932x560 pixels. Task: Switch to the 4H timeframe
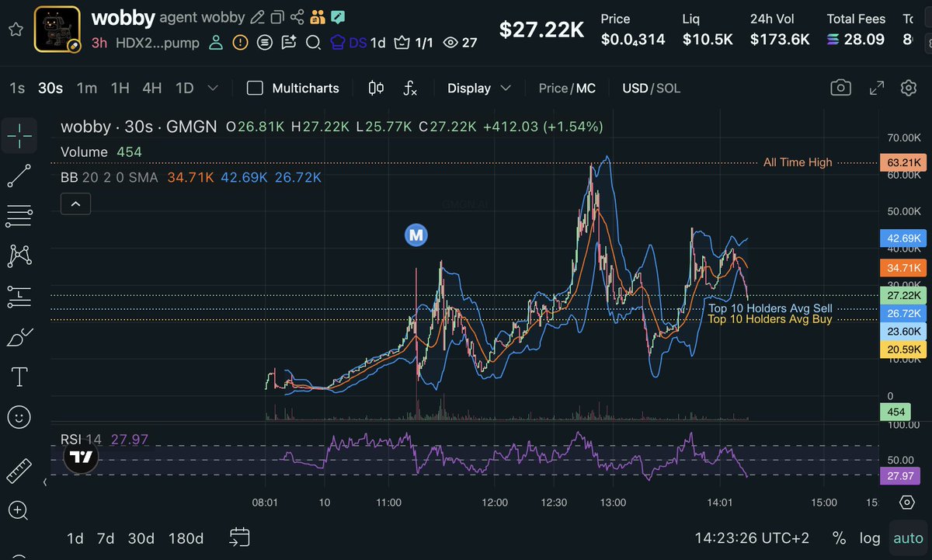click(152, 88)
